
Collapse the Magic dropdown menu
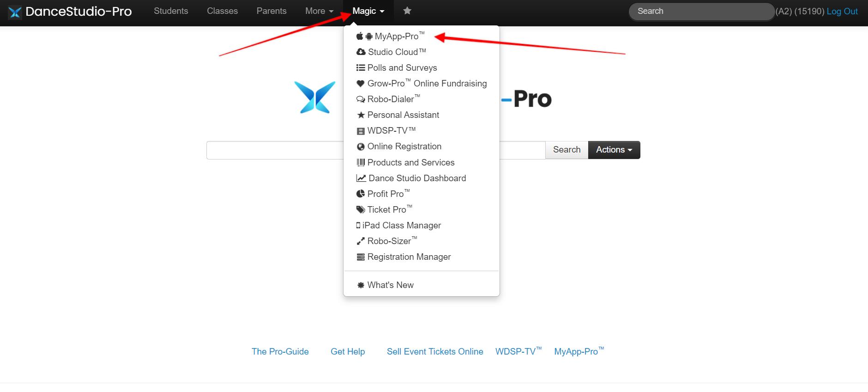(368, 11)
